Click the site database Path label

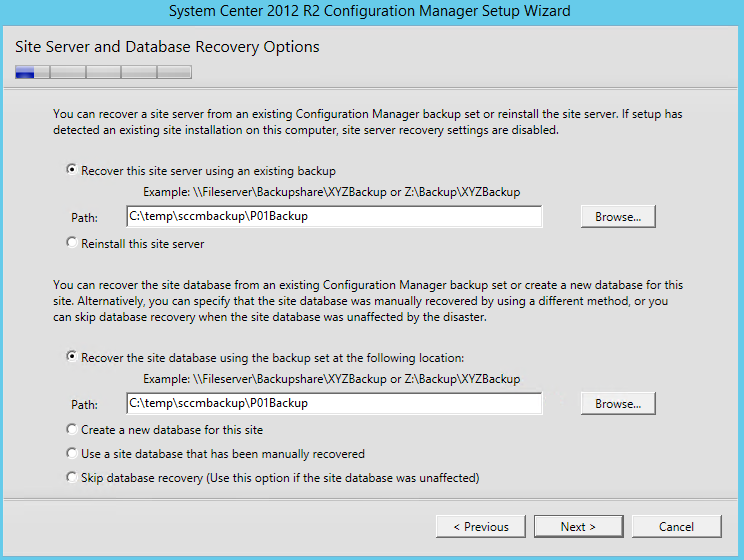[x=84, y=405]
